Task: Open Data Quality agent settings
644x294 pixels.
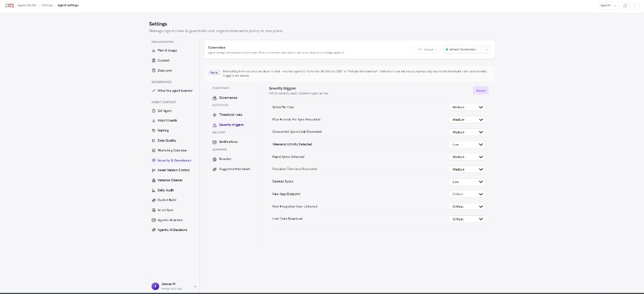Action: point(164,140)
